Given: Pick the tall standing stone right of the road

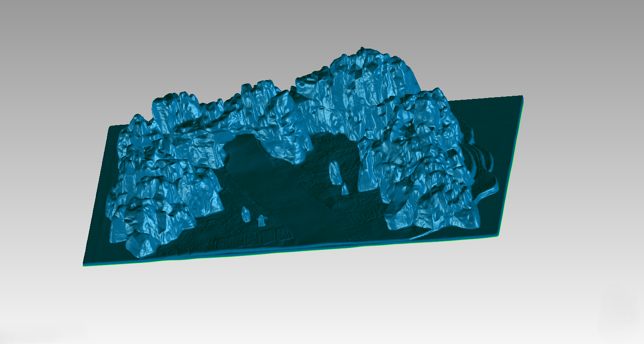Looking at the screenshot, I should (334, 173).
